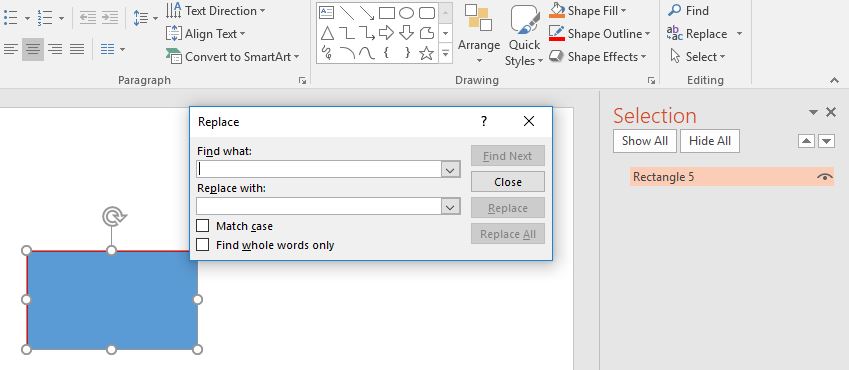Open the Format Shape dialog launcher in Drawing

pyautogui.click(x=651, y=81)
